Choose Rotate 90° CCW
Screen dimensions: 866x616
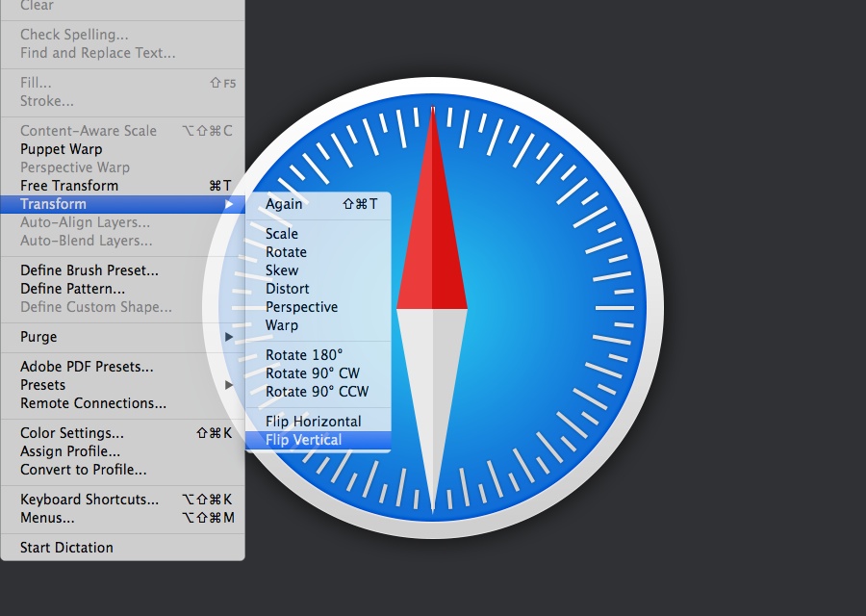[x=318, y=392]
